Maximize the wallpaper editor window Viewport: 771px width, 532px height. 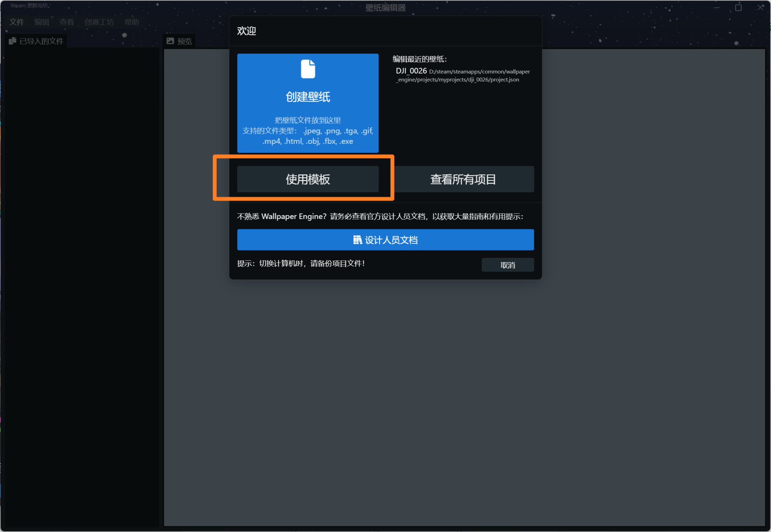point(738,7)
